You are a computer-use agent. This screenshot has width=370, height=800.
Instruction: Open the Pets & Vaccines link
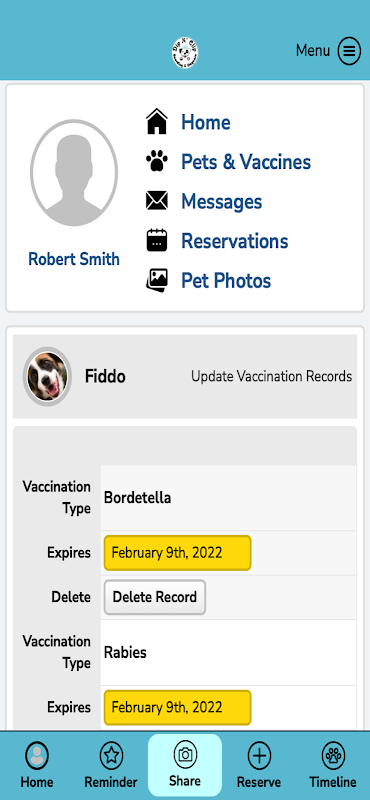pos(246,162)
